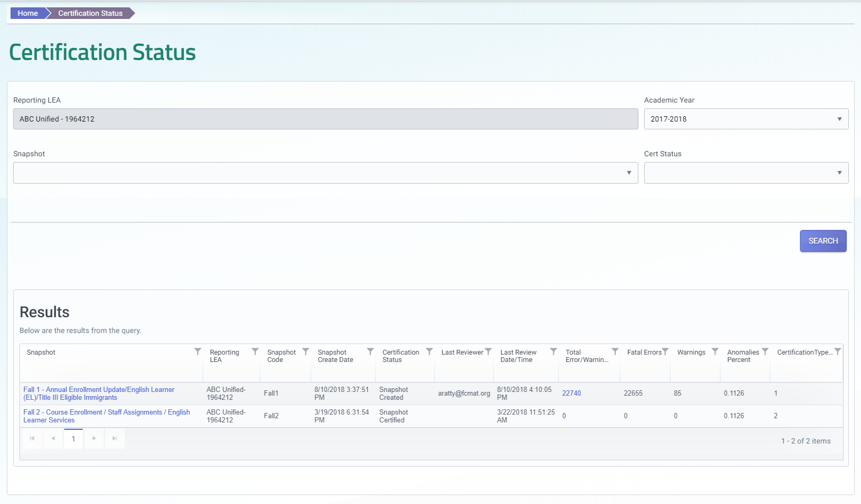The width and height of the screenshot is (861, 504).
Task: Expand the Snapshot filter dropdown
Action: tap(629, 173)
